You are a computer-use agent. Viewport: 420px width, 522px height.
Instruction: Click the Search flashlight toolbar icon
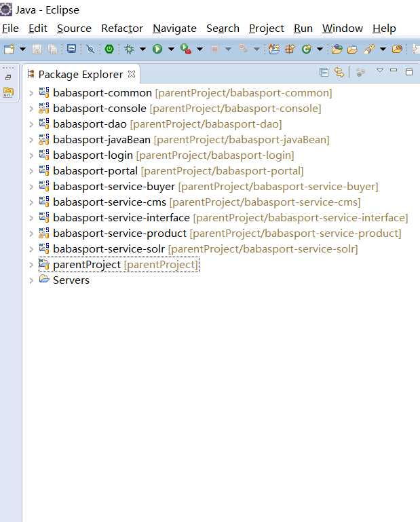pyautogui.click(x=368, y=50)
